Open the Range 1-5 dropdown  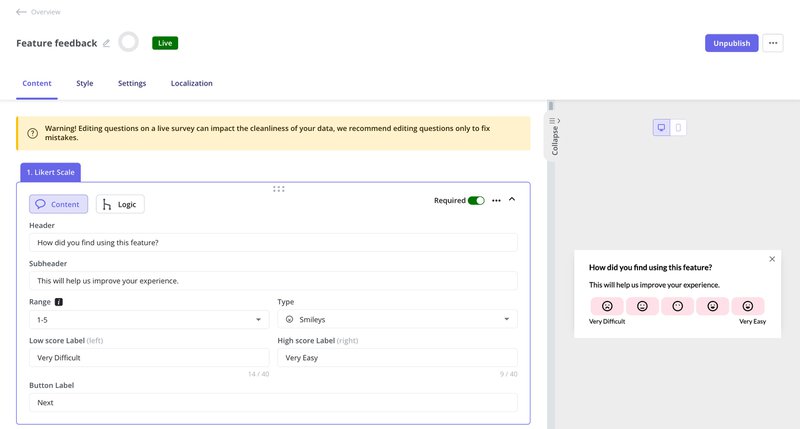tap(149, 320)
